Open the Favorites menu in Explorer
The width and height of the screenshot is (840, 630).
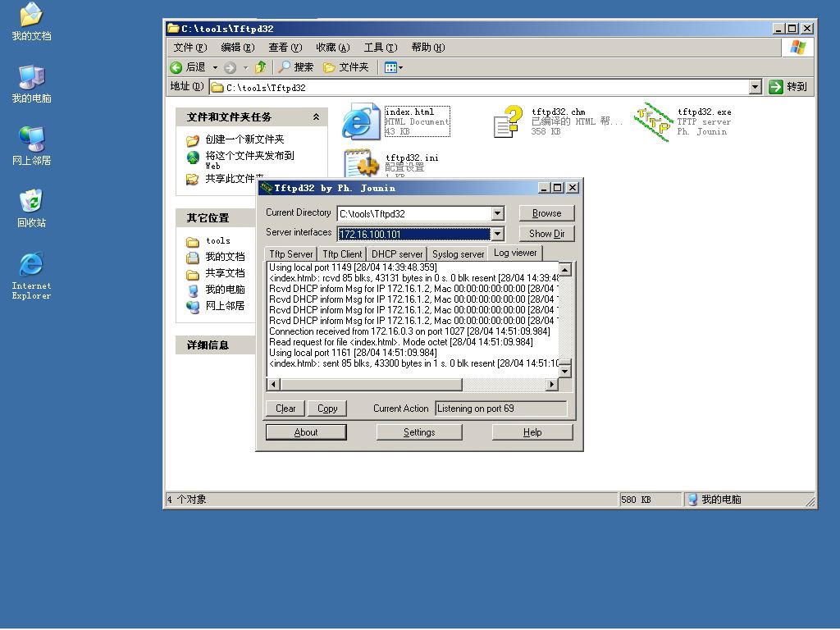[x=333, y=47]
